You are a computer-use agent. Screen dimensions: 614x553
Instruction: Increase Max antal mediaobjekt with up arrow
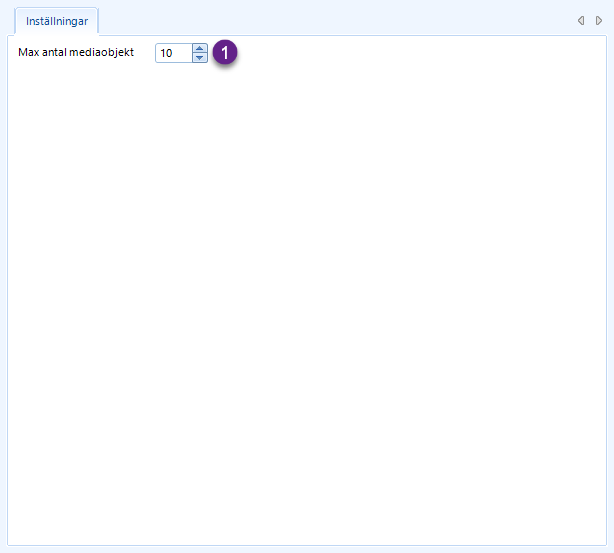pos(200,49)
